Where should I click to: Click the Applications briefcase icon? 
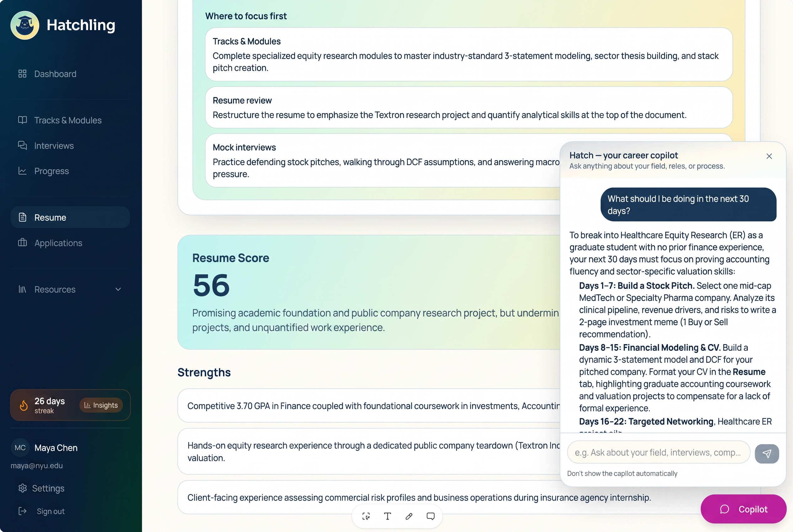pos(22,242)
